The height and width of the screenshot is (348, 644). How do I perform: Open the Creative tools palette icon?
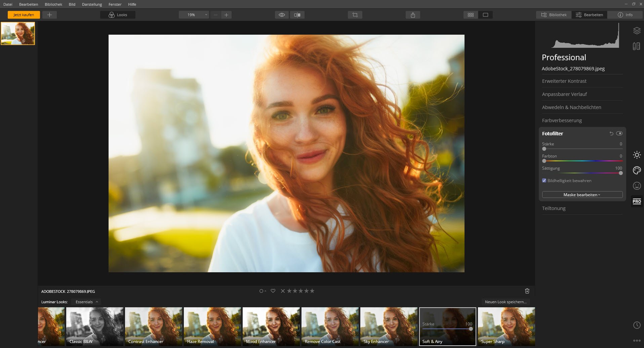point(637,170)
